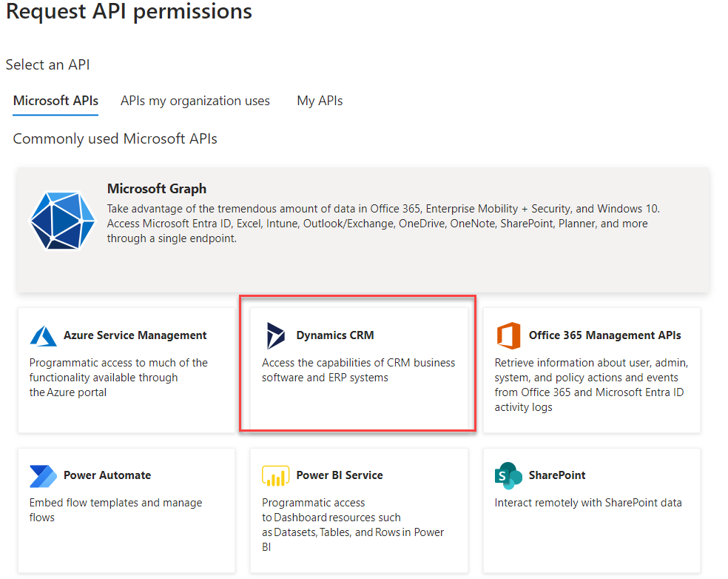Click 'to Dashboard resources such' text
Screen dimensions: 728x579
coord(331,518)
